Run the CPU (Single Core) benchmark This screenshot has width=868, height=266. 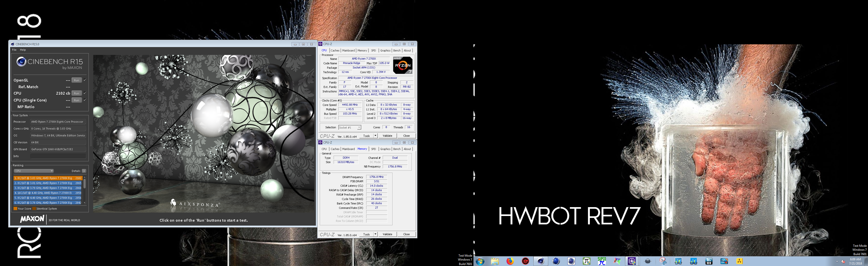pos(76,100)
